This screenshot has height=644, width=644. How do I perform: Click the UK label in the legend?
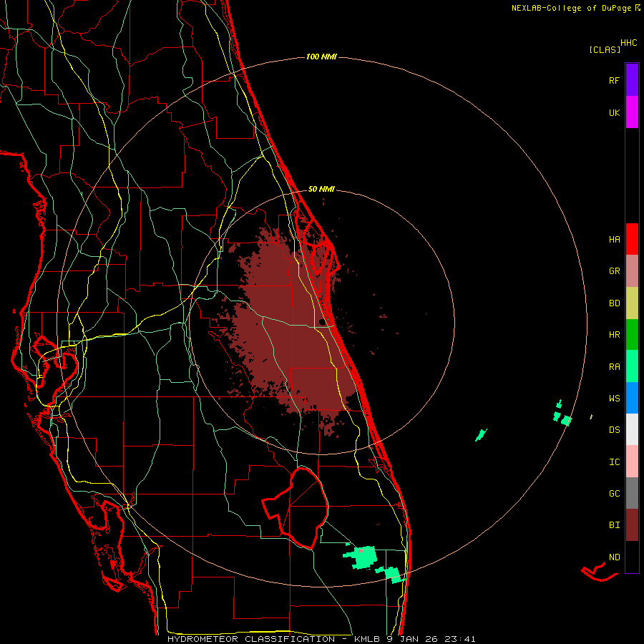click(x=614, y=113)
